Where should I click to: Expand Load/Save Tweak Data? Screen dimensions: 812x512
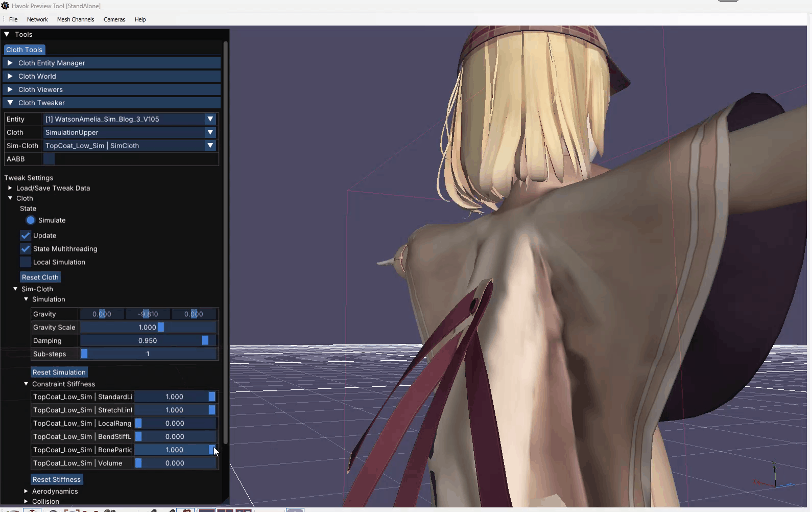(x=10, y=188)
